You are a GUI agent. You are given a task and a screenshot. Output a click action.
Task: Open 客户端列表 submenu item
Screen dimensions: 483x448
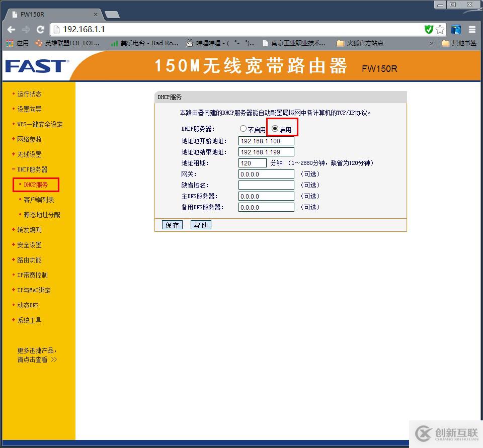[39, 200]
